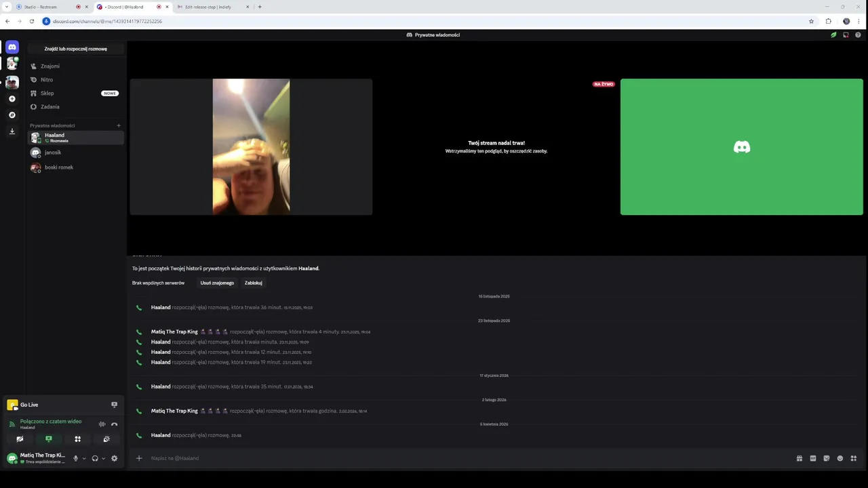
Task: Create new DM with plus next to Prywatne wiadomości
Action: pos(119,125)
